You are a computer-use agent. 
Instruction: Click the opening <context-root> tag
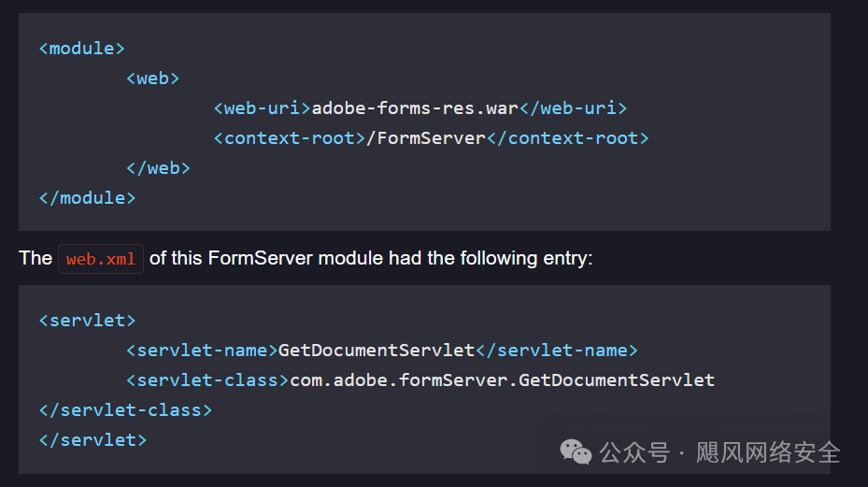290,138
